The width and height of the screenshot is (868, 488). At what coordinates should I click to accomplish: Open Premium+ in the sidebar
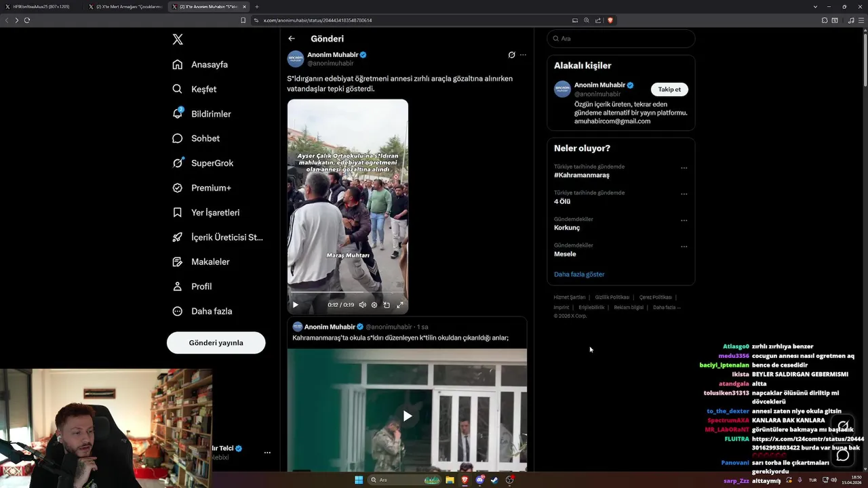pos(201,188)
